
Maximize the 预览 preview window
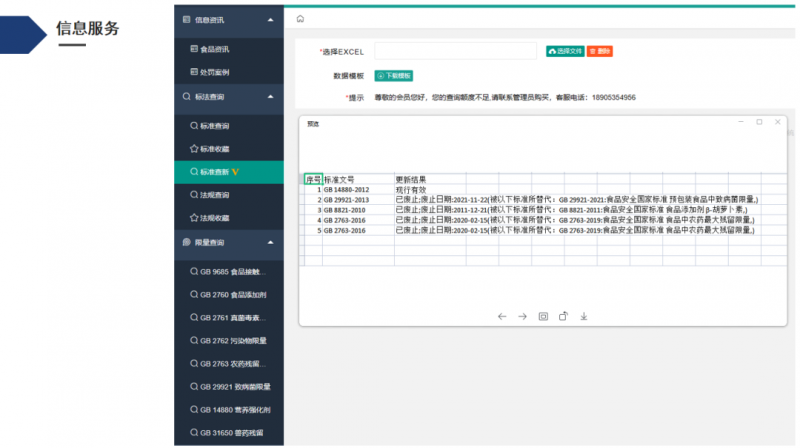tap(759, 122)
